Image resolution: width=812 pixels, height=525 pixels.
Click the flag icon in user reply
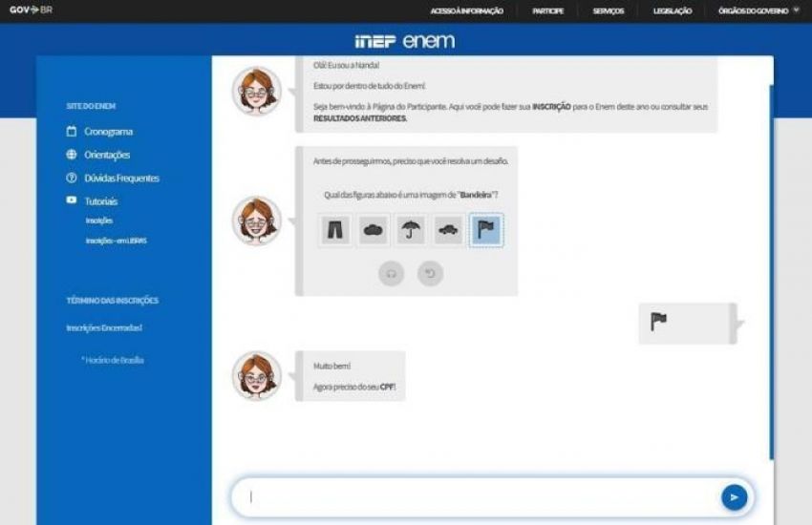pyautogui.click(x=658, y=322)
